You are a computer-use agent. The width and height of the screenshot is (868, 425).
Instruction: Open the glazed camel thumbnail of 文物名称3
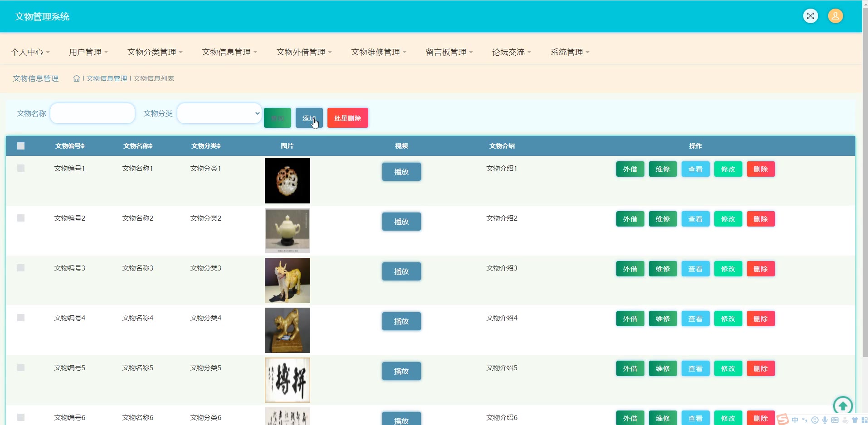pyautogui.click(x=288, y=280)
